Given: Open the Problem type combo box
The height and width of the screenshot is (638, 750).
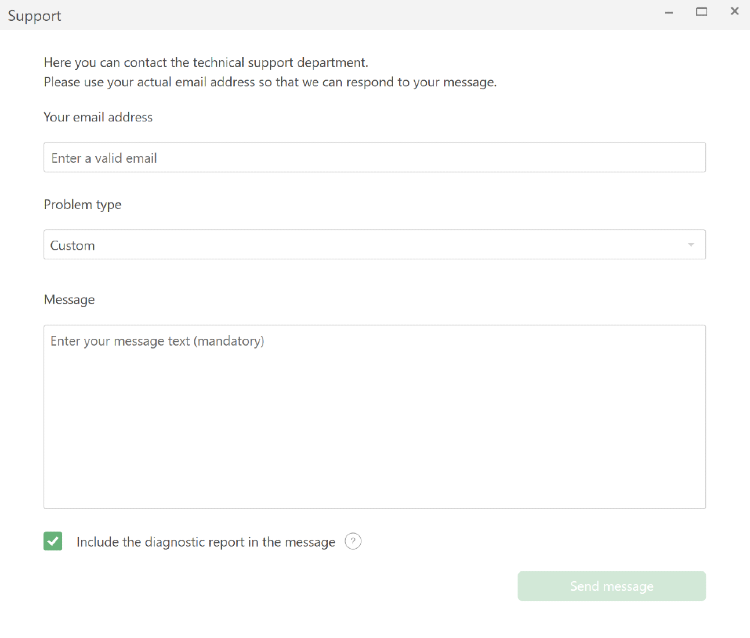Looking at the screenshot, I should (x=375, y=245).
